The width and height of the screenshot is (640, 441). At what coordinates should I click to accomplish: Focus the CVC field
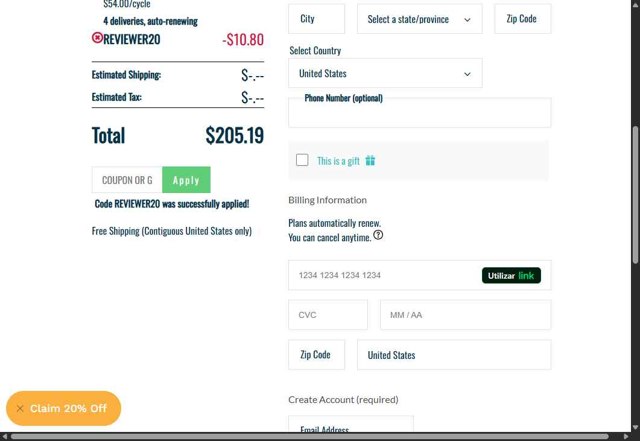point(328,315)
